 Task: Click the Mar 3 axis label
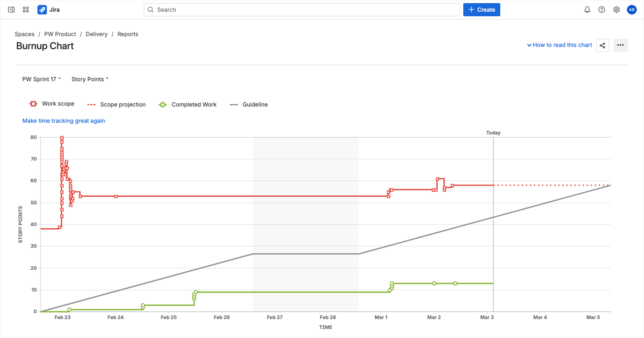click(487, 317)
